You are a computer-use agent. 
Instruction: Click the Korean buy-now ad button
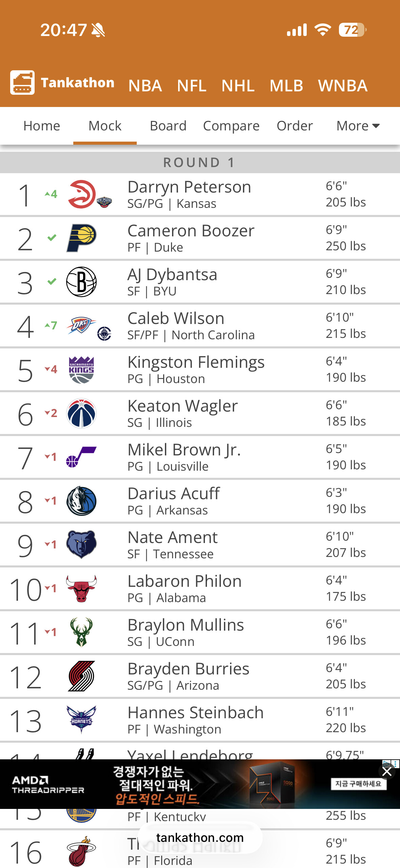point(358,784)
